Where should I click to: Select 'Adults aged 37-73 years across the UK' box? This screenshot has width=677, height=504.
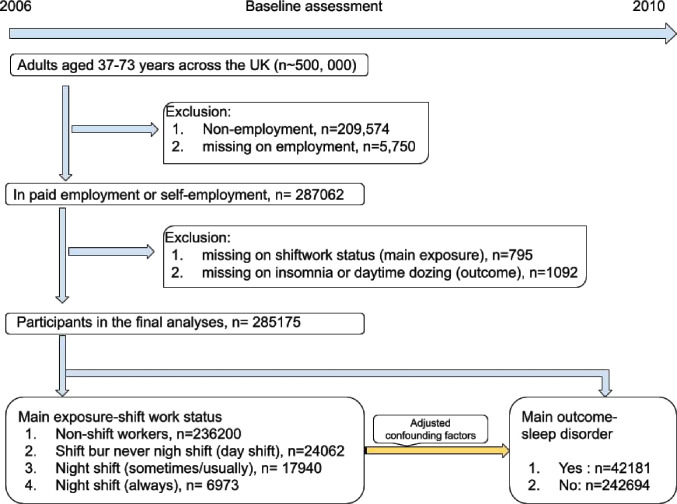(x=189, y=65)
